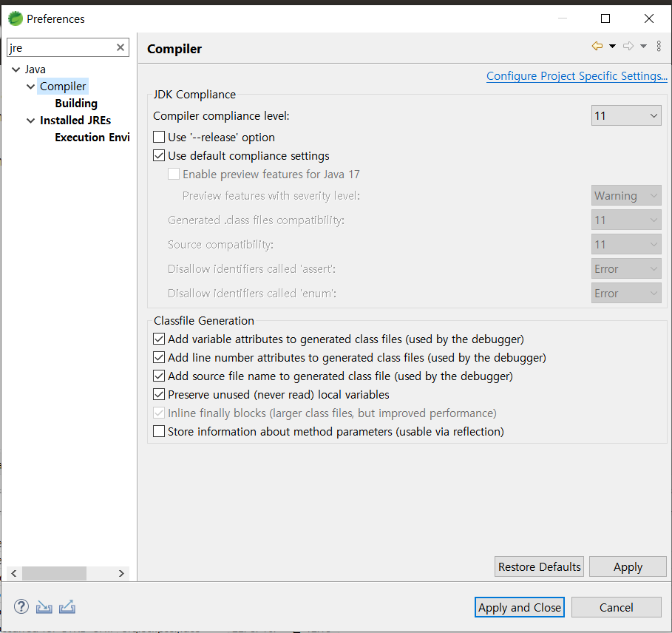Maximize the Preferences window

[x=605, y=18]
